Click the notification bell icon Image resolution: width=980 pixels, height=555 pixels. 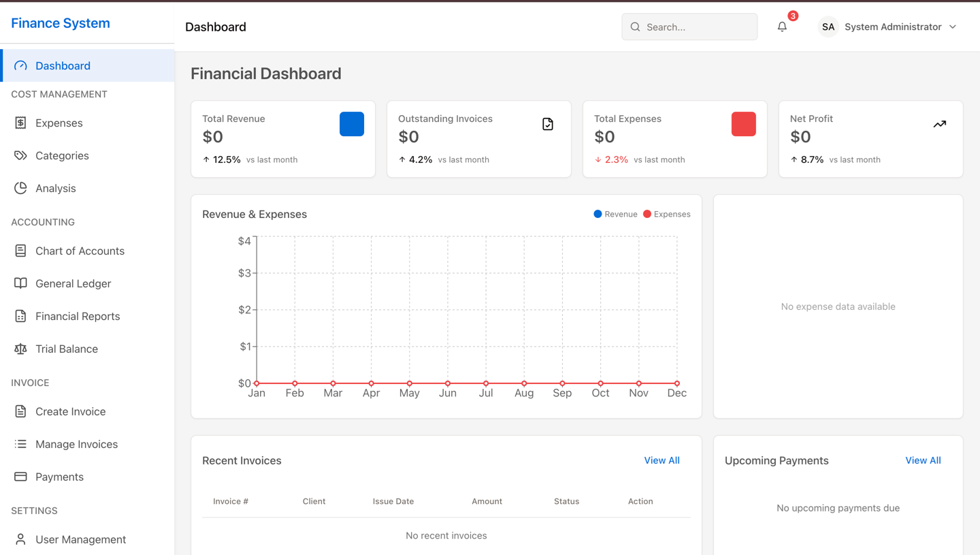click(782, 27)
